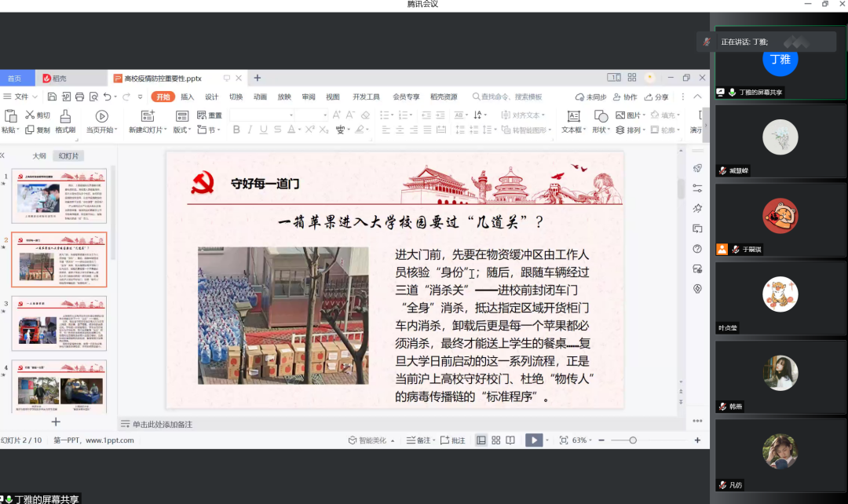Screen dimensions: 848x504
Task: Open the 动画 ribbon tab
Action: [260, 97]
